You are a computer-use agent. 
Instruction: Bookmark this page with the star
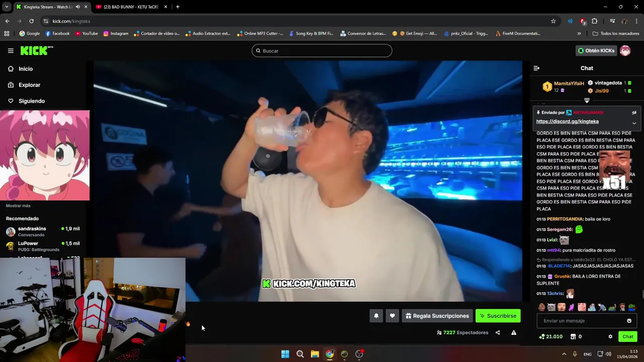553,21
